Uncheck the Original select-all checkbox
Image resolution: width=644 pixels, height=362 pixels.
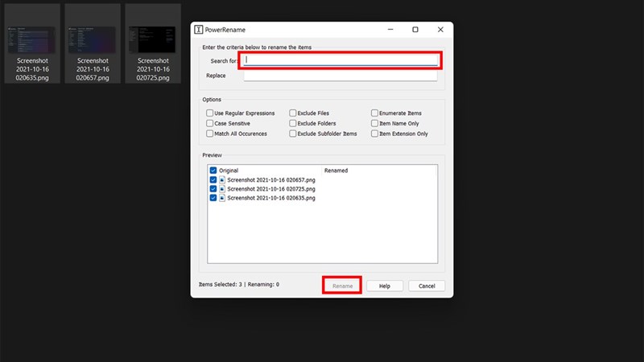pos(213,171)
